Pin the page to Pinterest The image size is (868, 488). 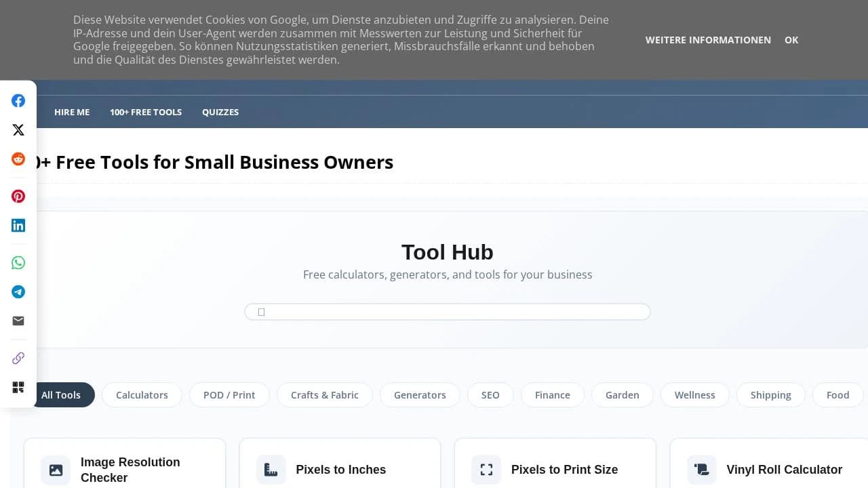(18, 196)
